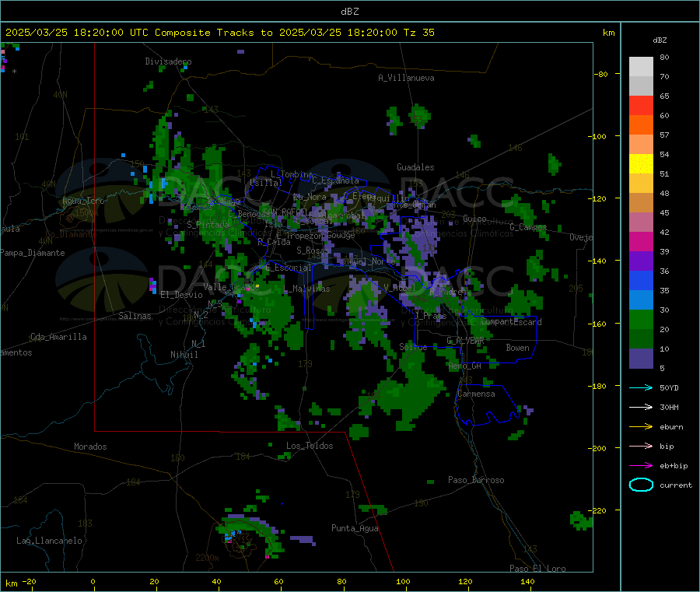
Task: Click the 100 km x-axis tick label
Action: click(403, 582)
